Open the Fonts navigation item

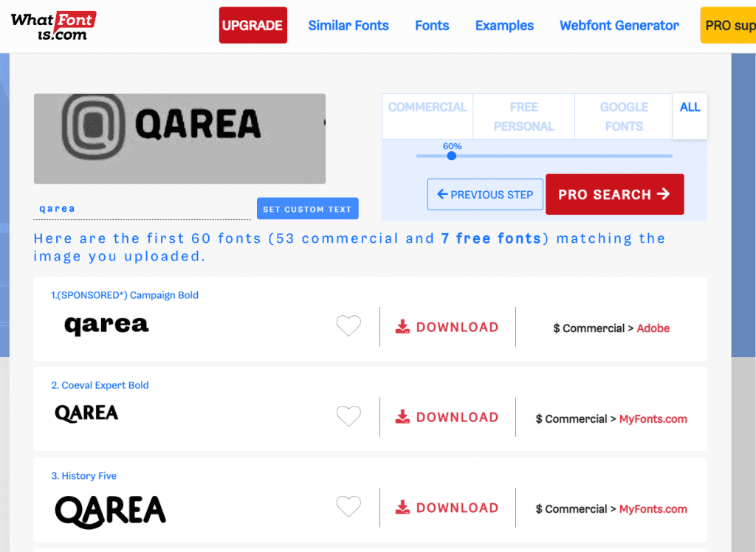coord(432,26)
